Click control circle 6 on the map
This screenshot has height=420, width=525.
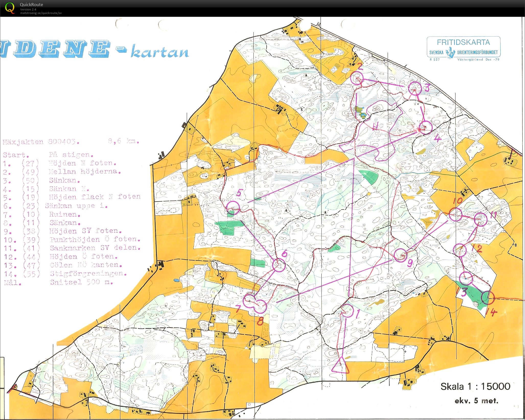[278, 265]
